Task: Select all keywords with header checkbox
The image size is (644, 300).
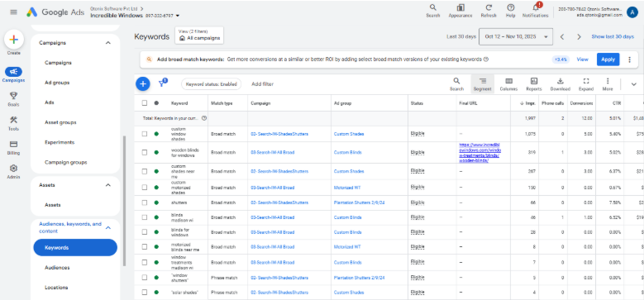Action: (144, 103)
